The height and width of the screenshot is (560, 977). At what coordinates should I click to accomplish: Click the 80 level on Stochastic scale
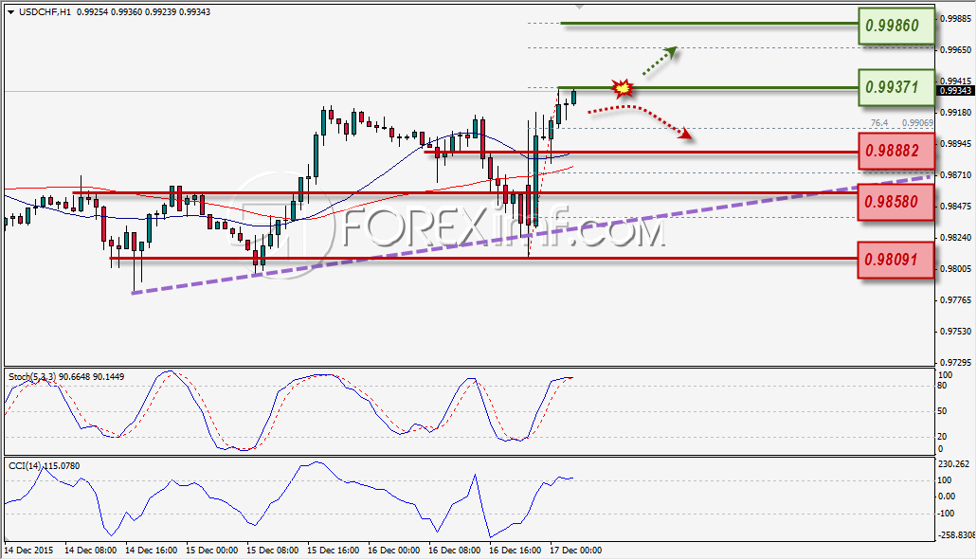942,387
